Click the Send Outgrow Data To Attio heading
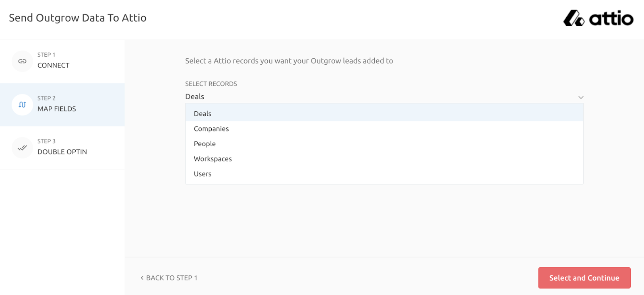644x295 pixels. point(78,18)
